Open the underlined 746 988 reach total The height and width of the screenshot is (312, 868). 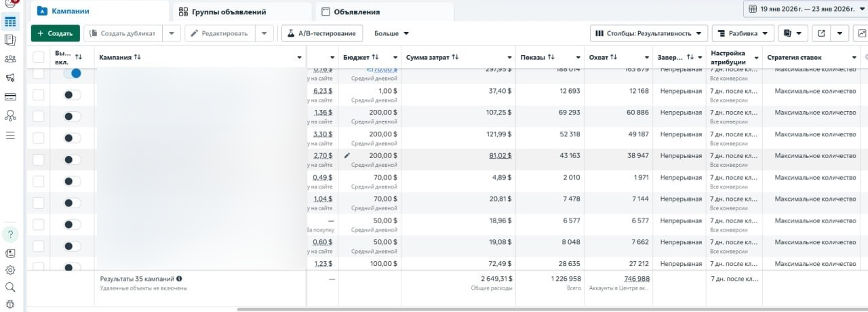tap(637, 279)
